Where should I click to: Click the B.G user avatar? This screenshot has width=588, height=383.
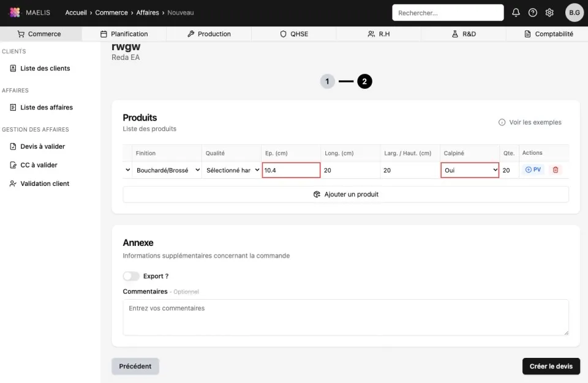(574, 13)
